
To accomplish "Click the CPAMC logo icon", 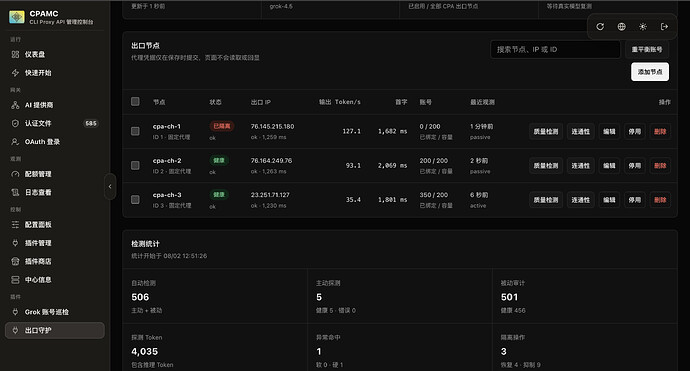I will (x=17, y=17).
